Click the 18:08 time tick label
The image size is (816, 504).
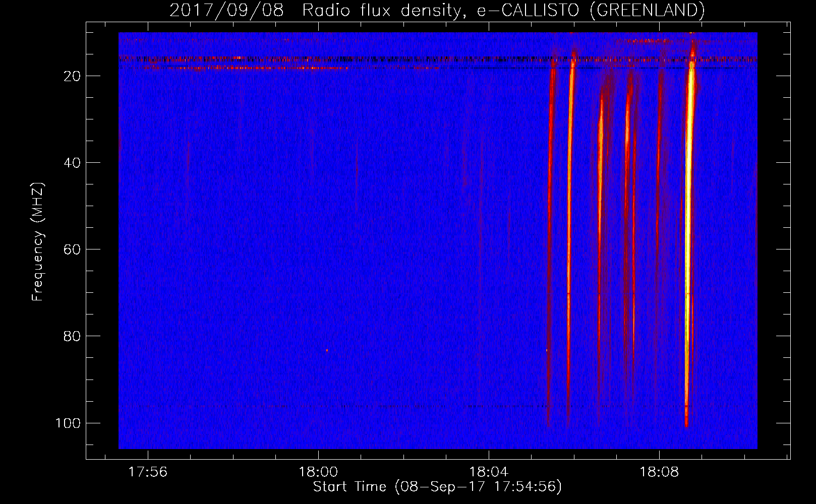pyautogui.click(x=659, y=472)
